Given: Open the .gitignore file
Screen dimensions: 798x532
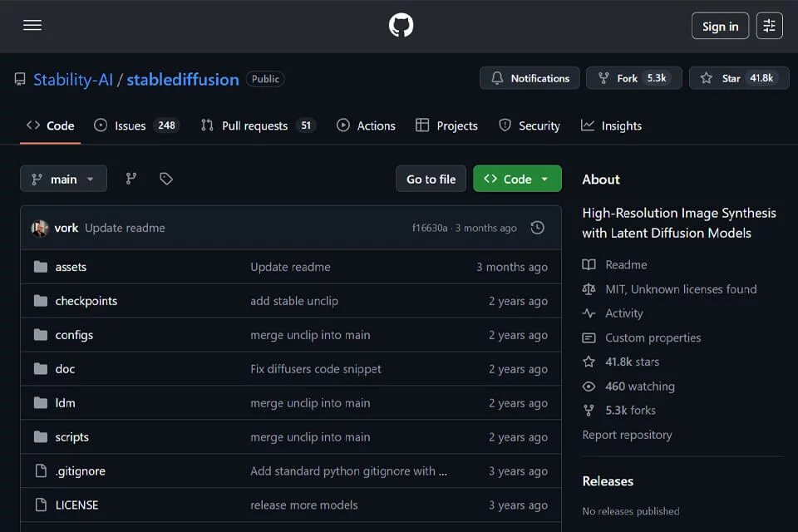Looking at the screenshot, I should [81, 471].
